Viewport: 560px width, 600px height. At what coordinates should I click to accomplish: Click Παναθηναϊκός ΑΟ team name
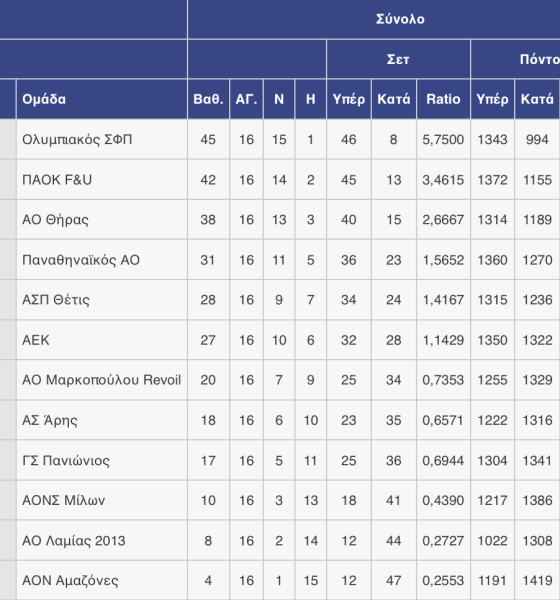[81, 260]
